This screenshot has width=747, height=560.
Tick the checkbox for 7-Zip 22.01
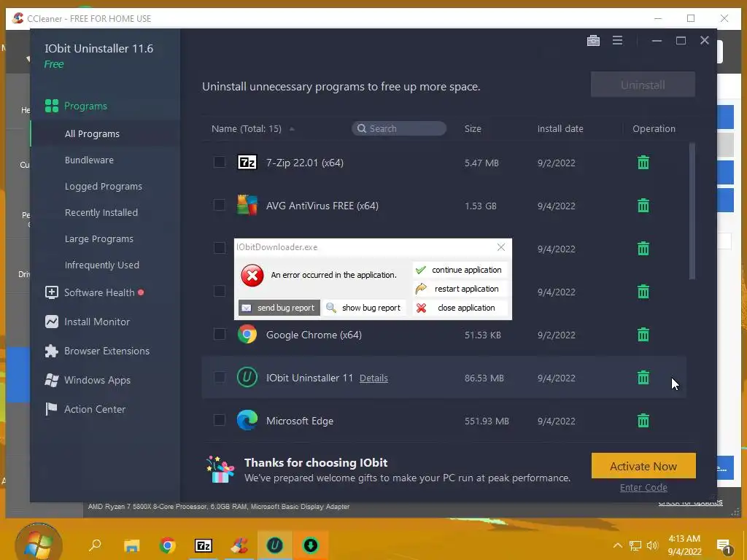[219, 162]
